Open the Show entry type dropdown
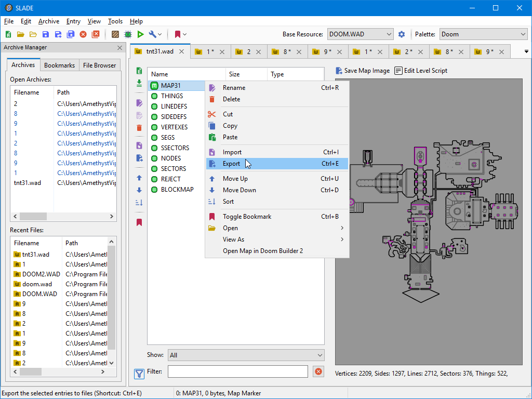The width and height of the screenshot is (532, 399). 246,355
